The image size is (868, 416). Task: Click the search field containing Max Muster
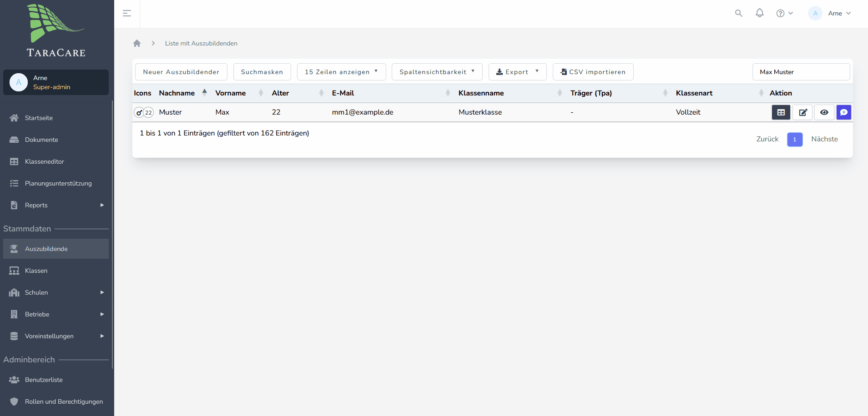[801, 72]
